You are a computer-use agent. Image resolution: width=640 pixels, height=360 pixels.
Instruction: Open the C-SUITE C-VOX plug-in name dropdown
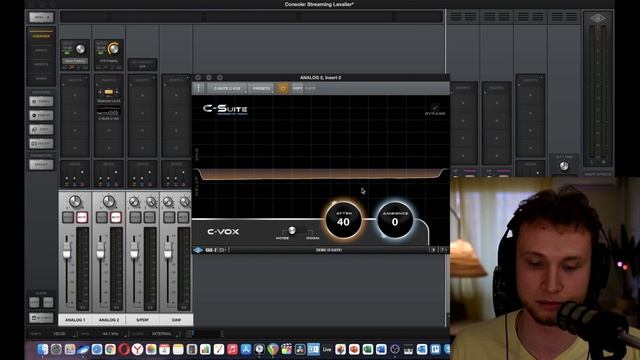[227, 88]
